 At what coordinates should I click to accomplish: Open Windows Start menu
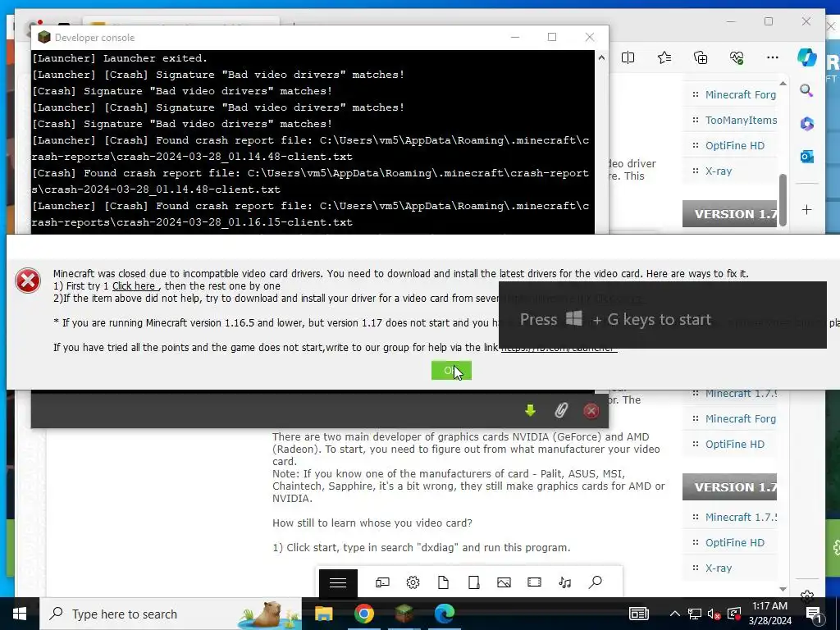[x=20, y=614]
